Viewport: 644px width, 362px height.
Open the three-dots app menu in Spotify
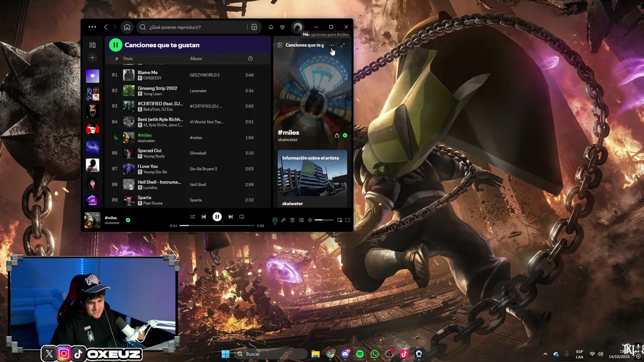pos(92,27)
